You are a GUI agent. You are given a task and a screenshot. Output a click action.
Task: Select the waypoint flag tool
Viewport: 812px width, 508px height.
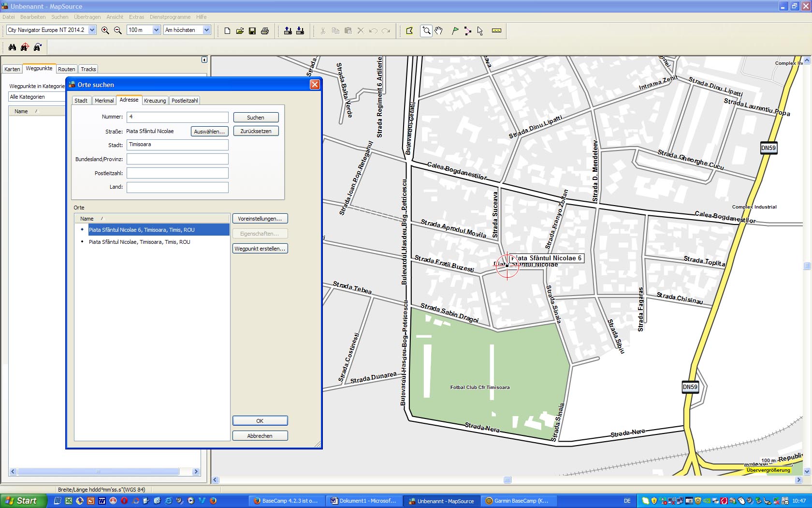[x=455, y=30]
